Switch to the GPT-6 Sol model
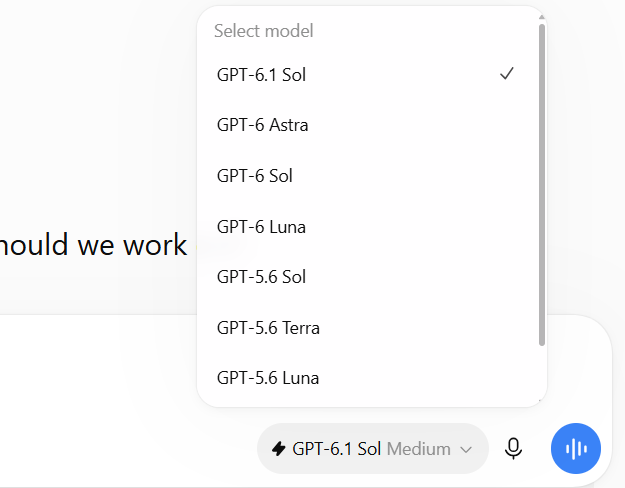Image resolution: width=625 pixels, height=488 pixels. coord(366,176)
